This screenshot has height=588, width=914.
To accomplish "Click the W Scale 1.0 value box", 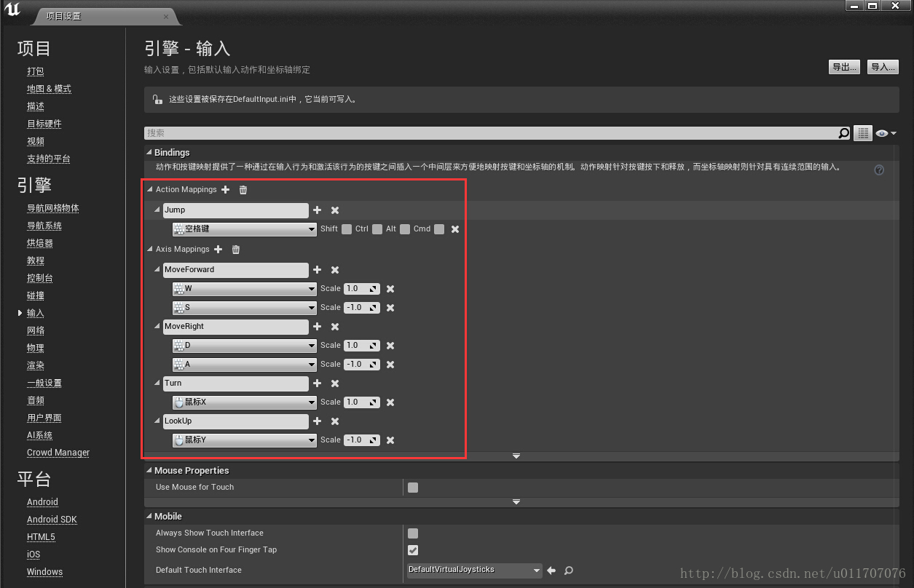I will [x=362, y=289].
